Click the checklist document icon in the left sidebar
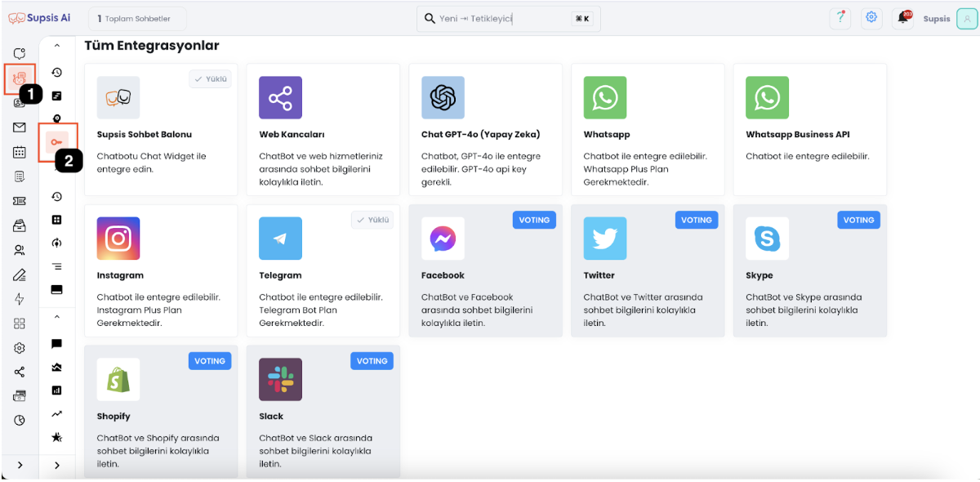This screenshot has height=482, width=980. [20, 176]
